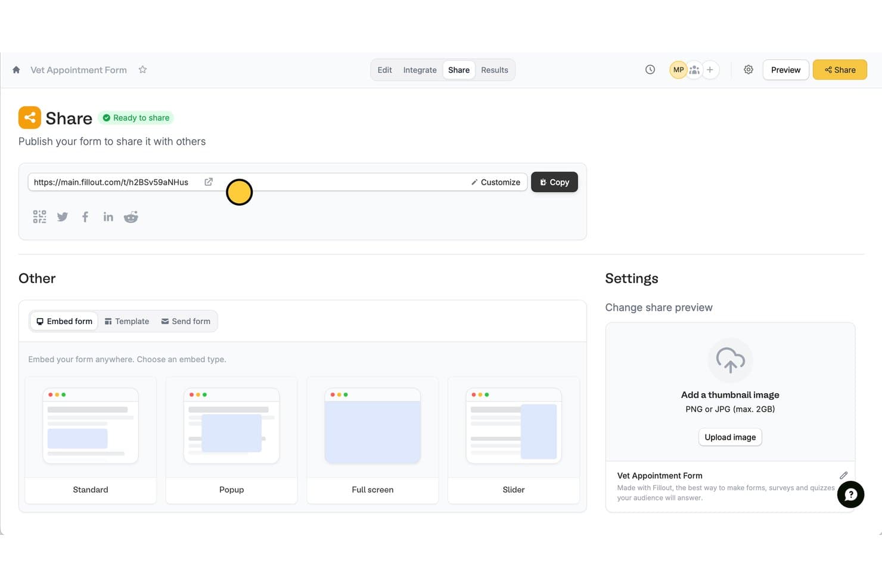Share the form on LinkedIn
This screenshot has height=588, width=882.
[108, 217]
